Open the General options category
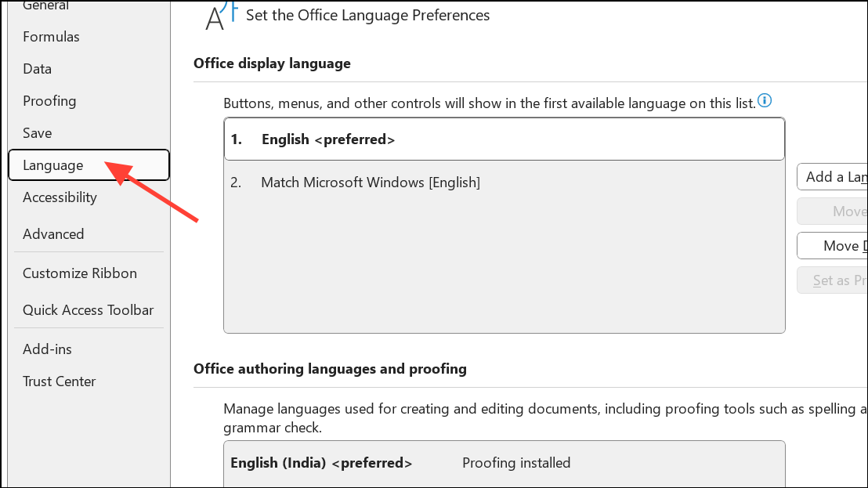This screenshot has width=868, height=488. click(45, 5)
